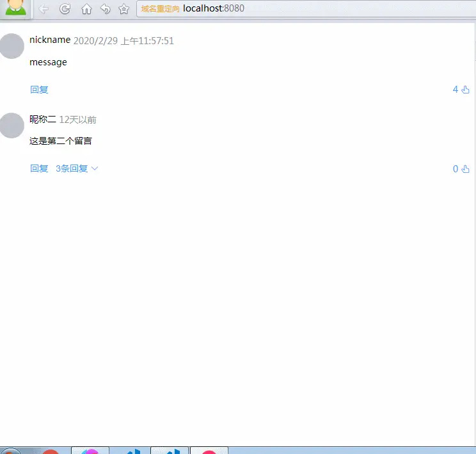Click the author name nickname
The image size is (476, 454).
(x=50, y=40)
